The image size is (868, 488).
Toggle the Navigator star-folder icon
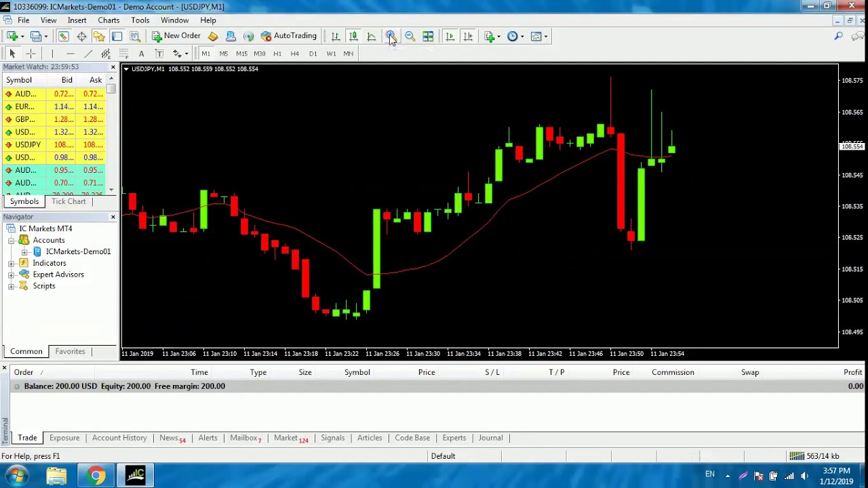pos(99,36)
